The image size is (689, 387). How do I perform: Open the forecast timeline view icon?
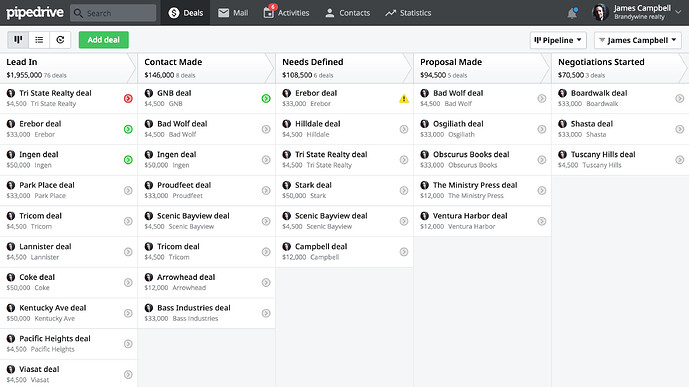pyautogui.click(x=60, y=40)
